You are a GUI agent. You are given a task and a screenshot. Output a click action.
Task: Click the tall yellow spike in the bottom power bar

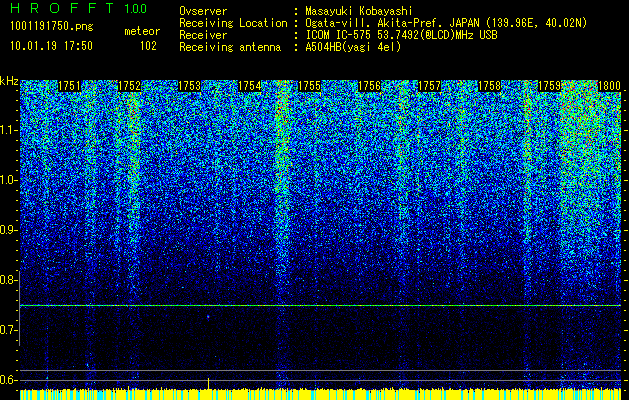coord(208,383)
